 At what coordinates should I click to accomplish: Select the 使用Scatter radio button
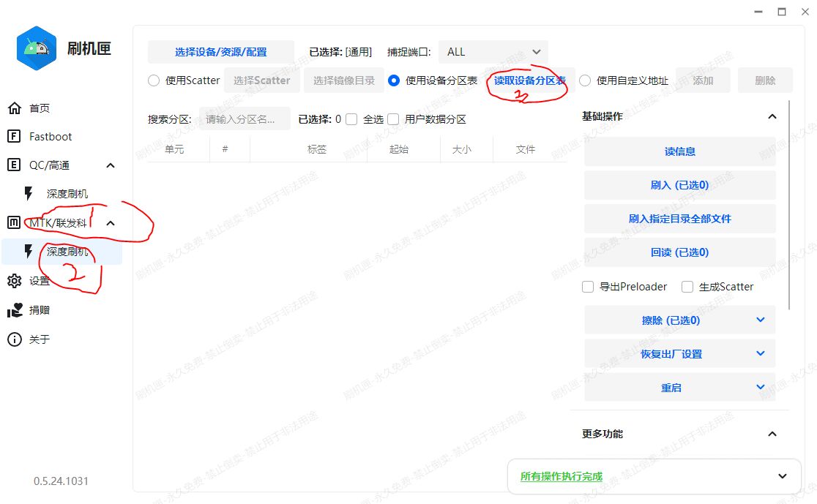(x=154, y=80)
